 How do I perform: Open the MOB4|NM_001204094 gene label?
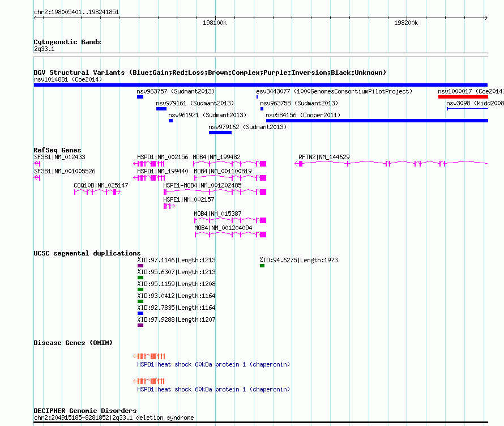(x=223, y=228)
